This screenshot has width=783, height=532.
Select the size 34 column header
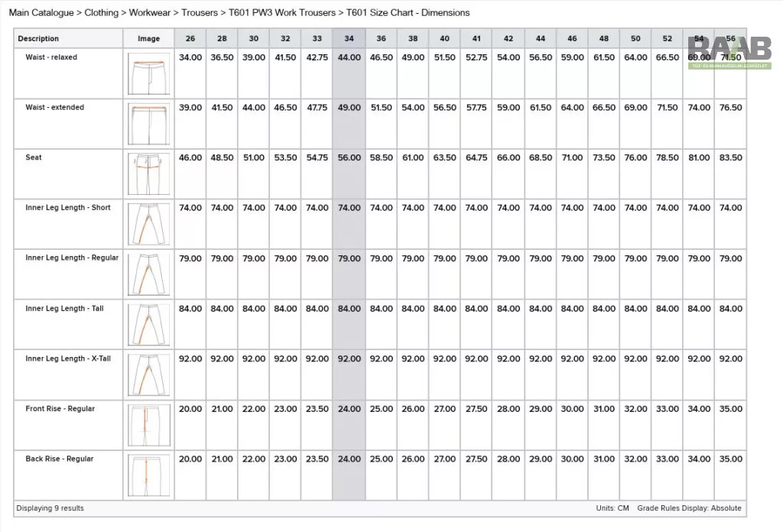(x=349, y=38)
